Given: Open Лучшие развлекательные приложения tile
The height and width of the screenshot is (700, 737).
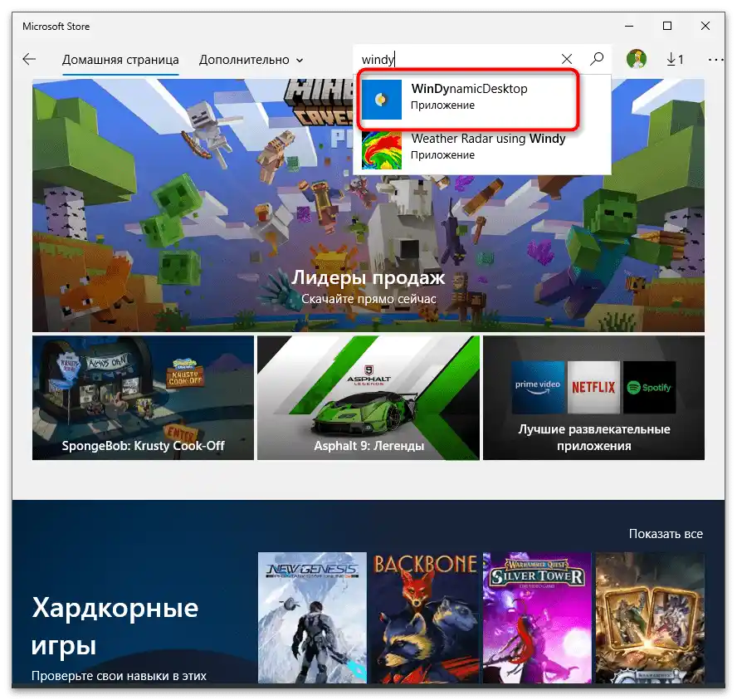Looking at the screenshot, I should click(593, 398).
